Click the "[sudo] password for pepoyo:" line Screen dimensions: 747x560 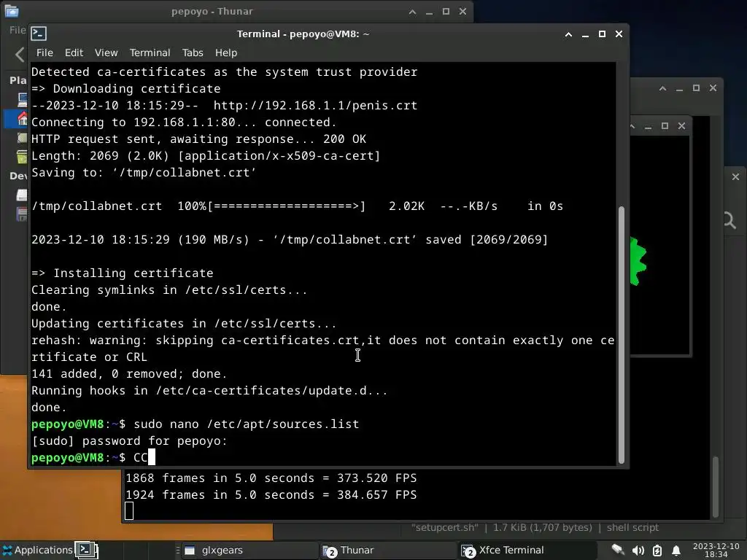pyautogui.click(x=129, y=441)
